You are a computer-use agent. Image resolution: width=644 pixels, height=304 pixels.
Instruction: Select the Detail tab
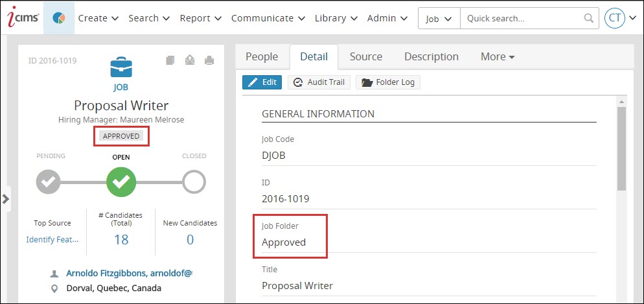pyautogui.click(x=314, y=56)
